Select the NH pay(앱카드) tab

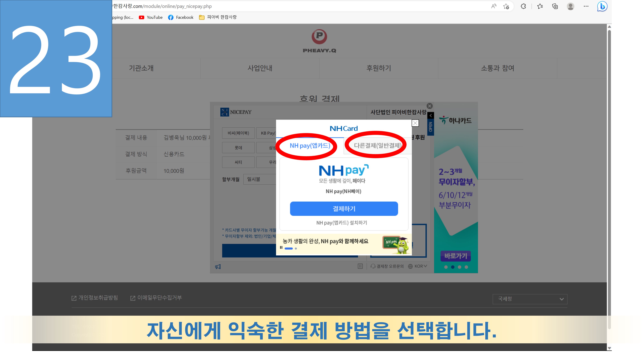click(310, 146)
